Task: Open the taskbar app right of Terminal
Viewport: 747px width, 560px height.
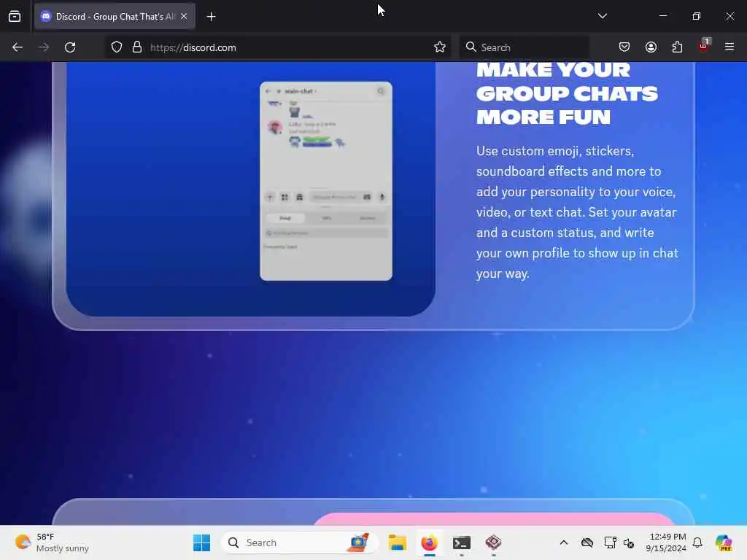Action: [494, 542]
